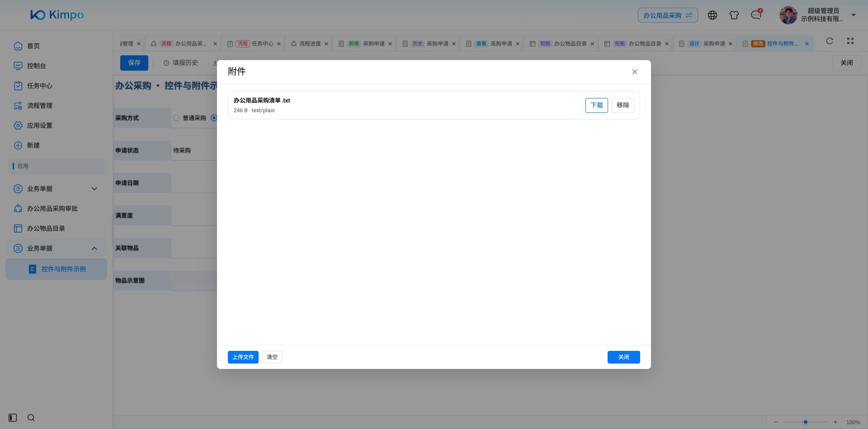Click the refresh icon beside tabs
Screen dimensions: 868x429
pos(830,41)
